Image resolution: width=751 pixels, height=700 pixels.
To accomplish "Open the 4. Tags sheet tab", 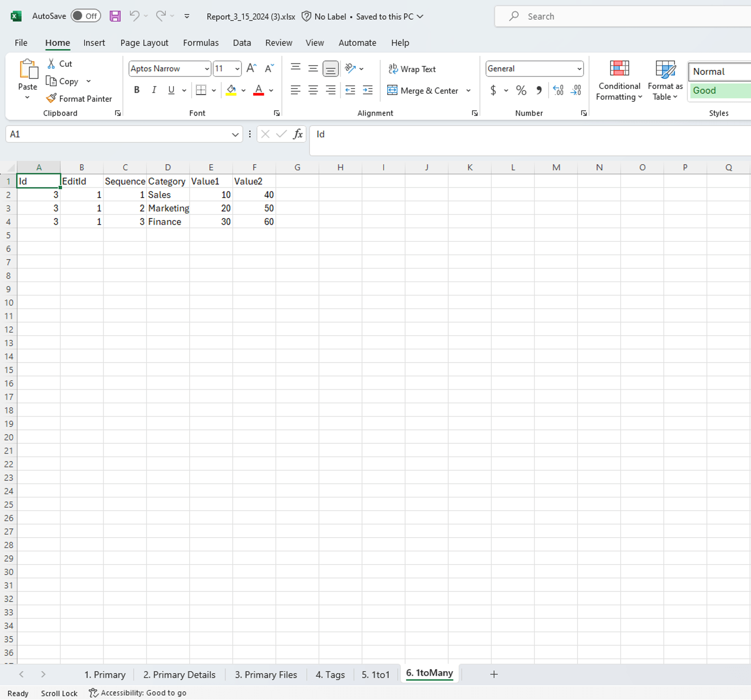I will tap(330, 675).
